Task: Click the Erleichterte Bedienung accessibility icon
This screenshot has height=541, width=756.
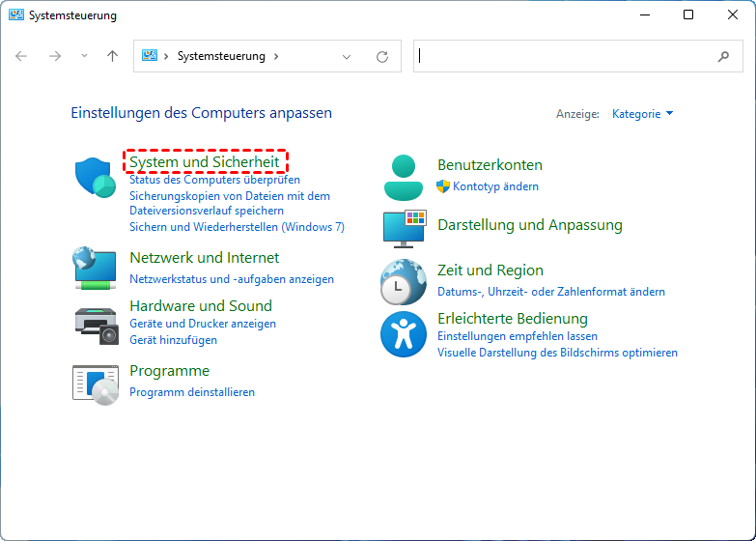Action: click(x=403, y=333)
